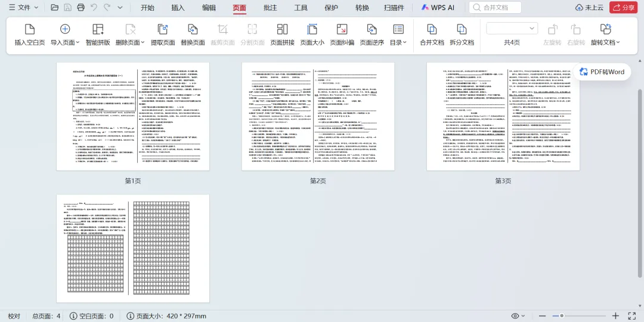Open the 导入页面 dropdown
Screen dimensions: 644x322
pyautogui.click(x=65, y=35)
